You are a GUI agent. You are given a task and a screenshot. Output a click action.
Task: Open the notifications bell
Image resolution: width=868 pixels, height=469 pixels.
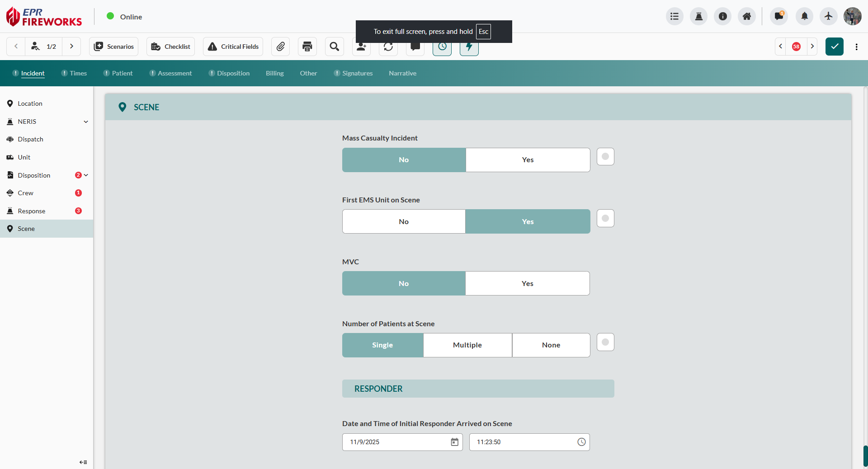coord(805,16)
